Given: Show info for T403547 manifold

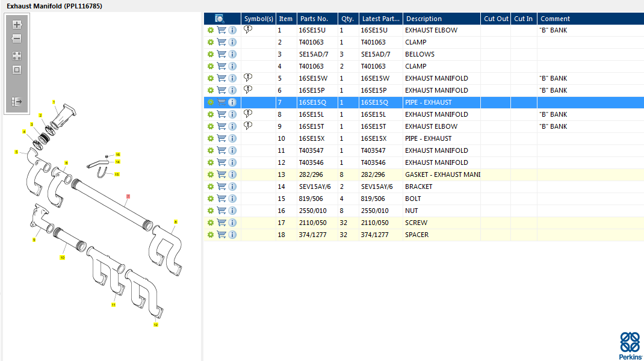Looking at the screenshot, I should point(232,150).
